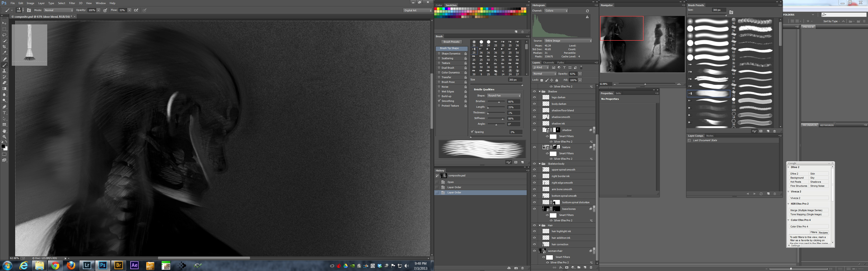The width and height of the screenshot is (868, 271).
Task: Open the bristle Shape Round Fan dropdown
Action: (x=504, y=96)
